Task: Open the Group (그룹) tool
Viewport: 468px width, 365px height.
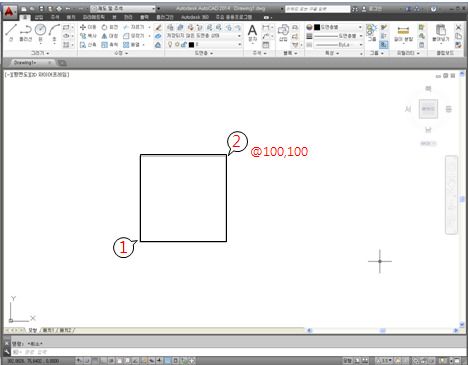Action: click(x=371, y=33)
